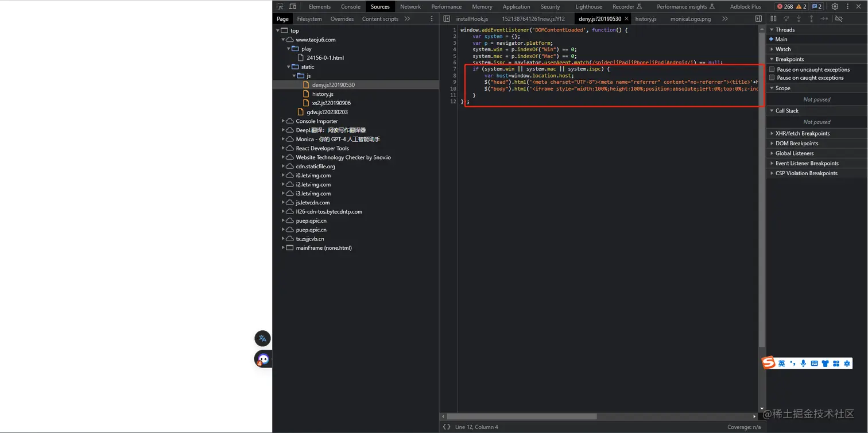868x433 pixels.
Task: Switch to history.js editor tab
Action: [646, 19]
